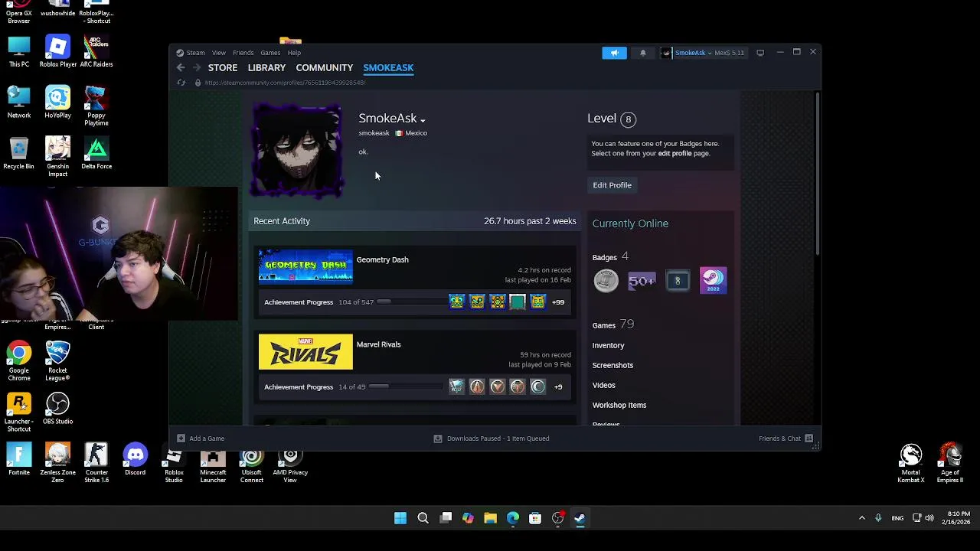980x551 pixels.
Task: Open the View menu
Action: [219, 53]
